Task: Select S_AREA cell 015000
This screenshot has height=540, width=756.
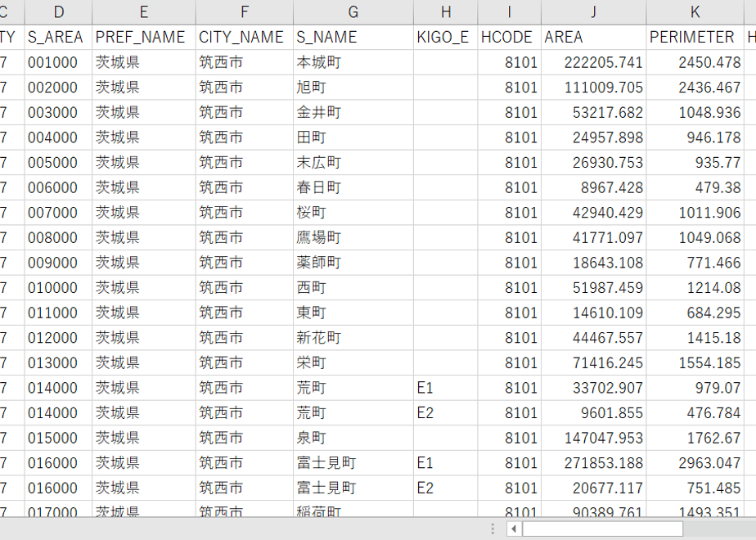Action: coord(58,438)
